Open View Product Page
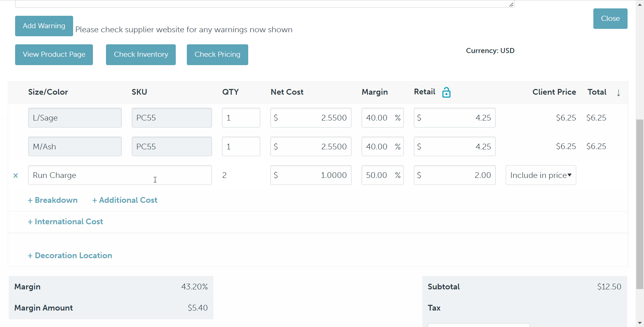Image resolution: width=644 pixels, height=327 pixels. tap(54, 55)
